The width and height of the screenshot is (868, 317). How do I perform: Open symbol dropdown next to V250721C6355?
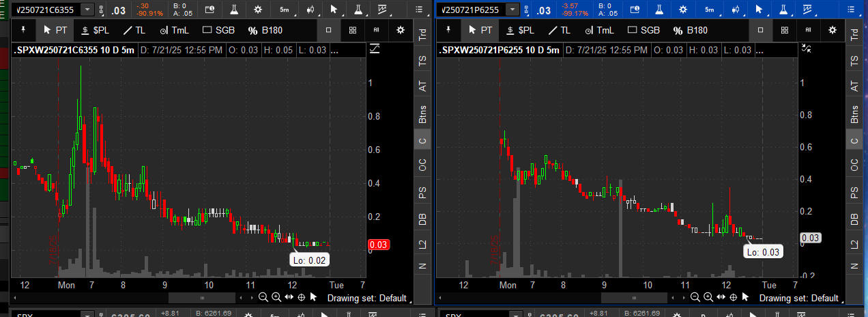(87, 10)
